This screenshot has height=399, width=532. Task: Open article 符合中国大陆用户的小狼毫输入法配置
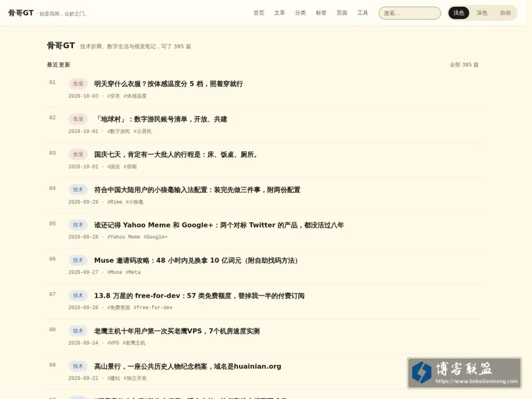point(197,190)
